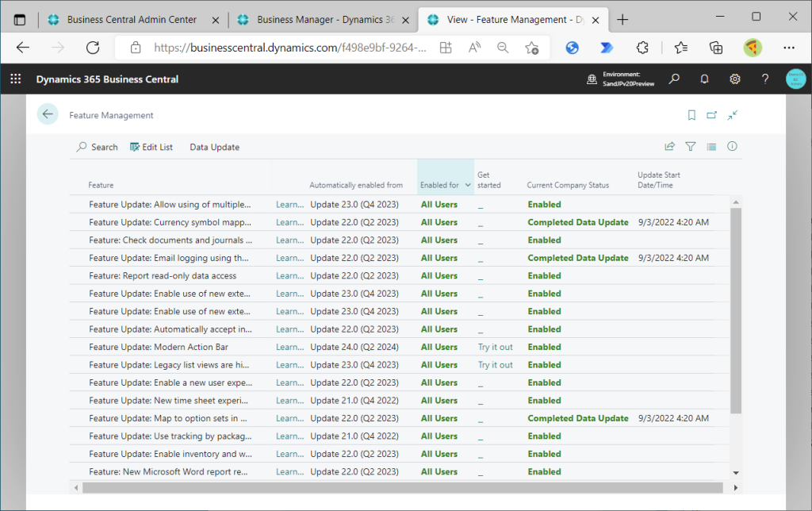Toggle the filter pane funnel icon
This screenshot has width=812, height=511.
691,147
